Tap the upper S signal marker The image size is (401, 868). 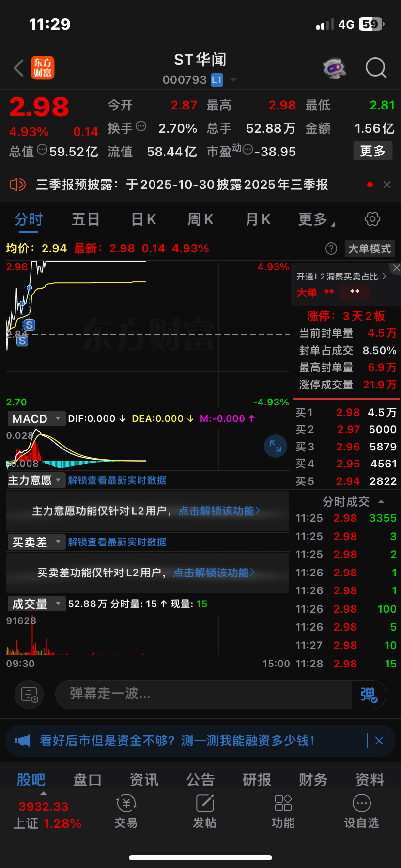tap(30, 325)
